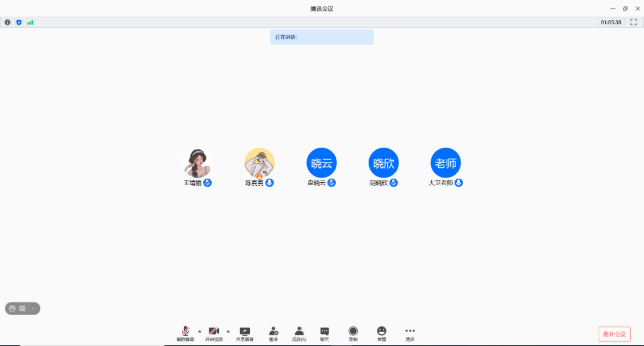644x346 pixels.
Task: Click the smiley face in the floating bar
Action: pos(12,308)
